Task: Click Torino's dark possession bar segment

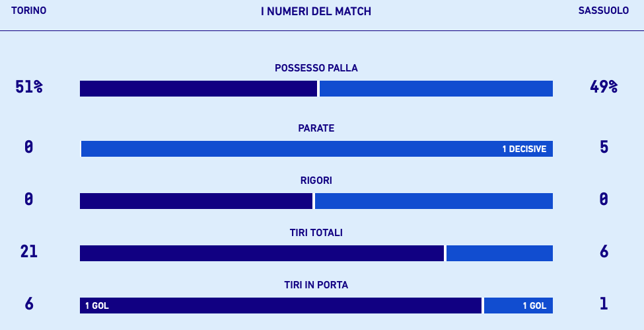Action: click(x=198, y=89)
